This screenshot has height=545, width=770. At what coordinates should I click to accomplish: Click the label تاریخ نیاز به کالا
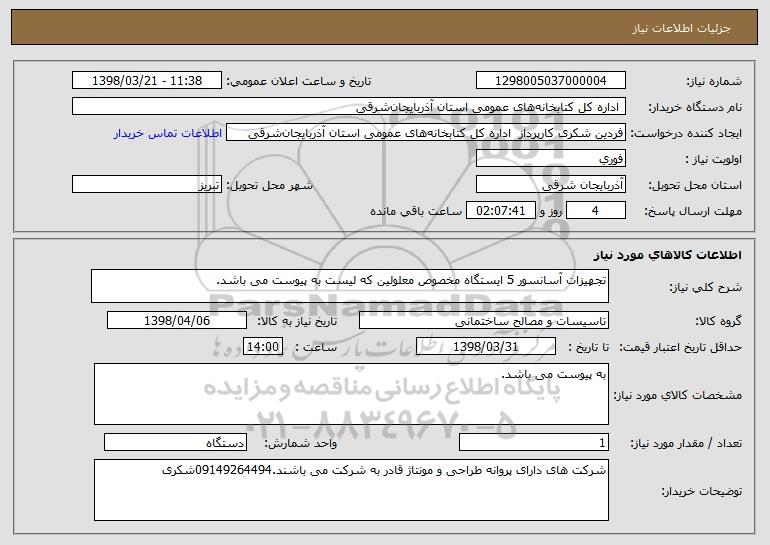[x=298, y=322]
